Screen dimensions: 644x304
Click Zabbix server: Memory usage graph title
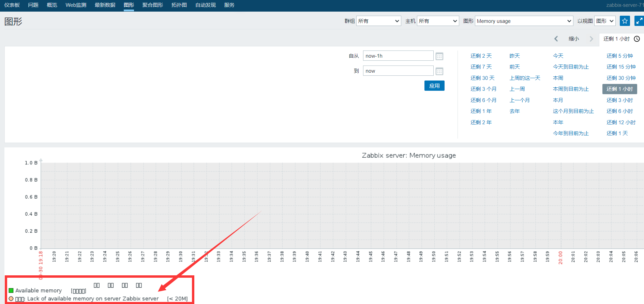click(409, 155)
